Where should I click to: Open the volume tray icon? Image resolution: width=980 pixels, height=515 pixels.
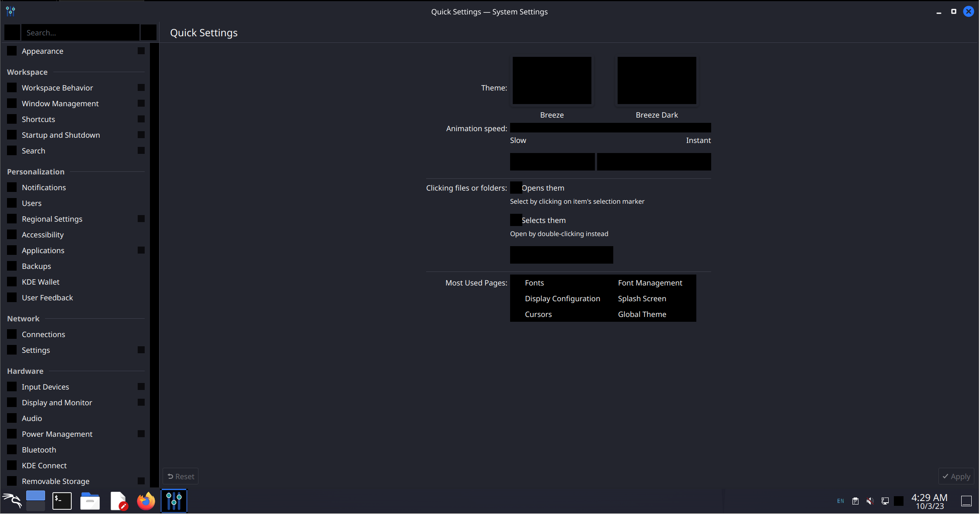coord(870,501)
